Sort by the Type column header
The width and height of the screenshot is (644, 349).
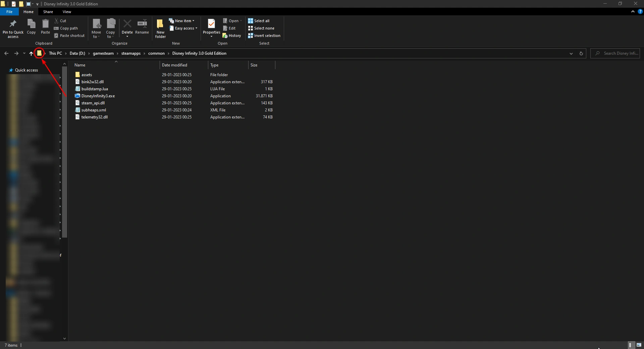pos(228,65)
